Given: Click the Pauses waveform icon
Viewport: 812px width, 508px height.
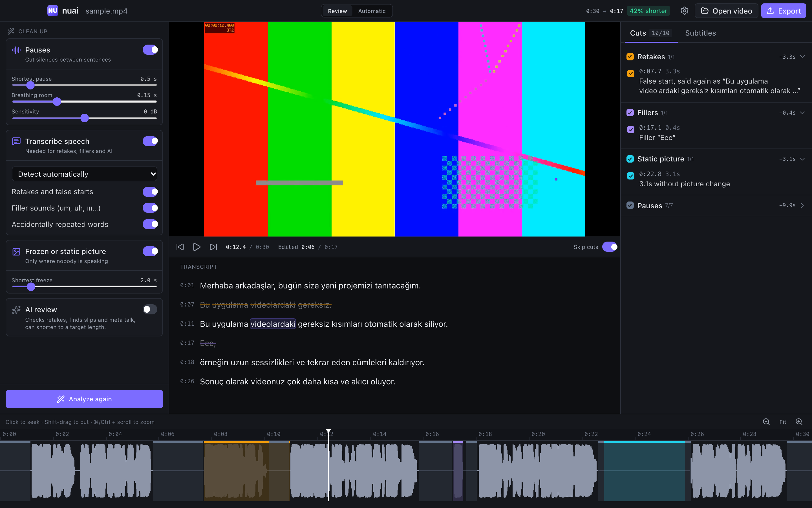Looking at the screenshot, I should click(x=16, y=50).
